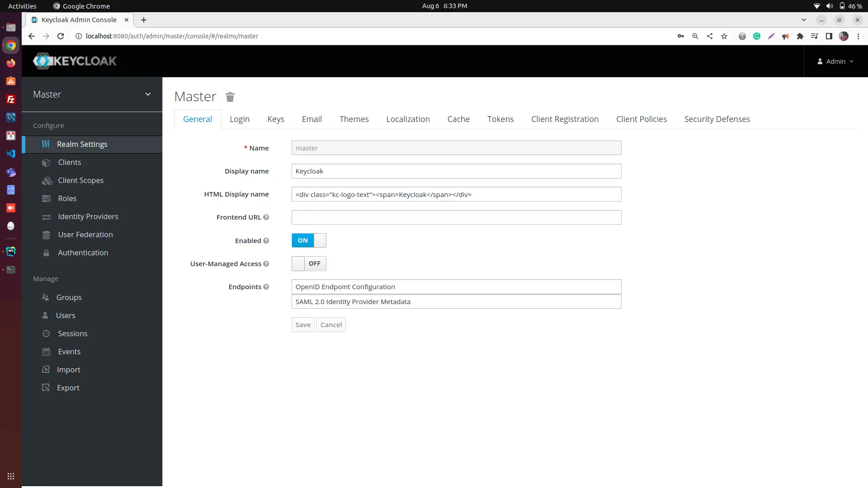Open the Security Defenses tab
Screen dimensions: 868x488
click(x=717, y=119)
